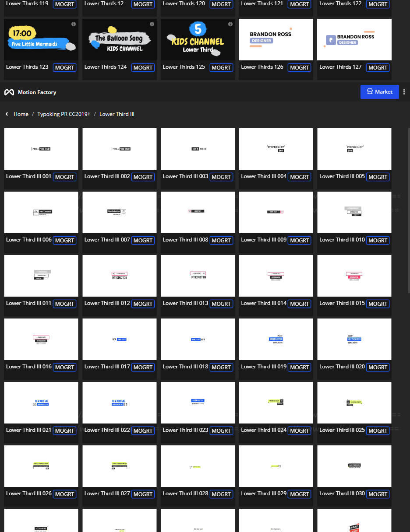This screenshot has width=410, height=532.
Task: Click MOGRT badge of Lower Thirds 123
Action: pyautogui.click(x=64, y=67)
